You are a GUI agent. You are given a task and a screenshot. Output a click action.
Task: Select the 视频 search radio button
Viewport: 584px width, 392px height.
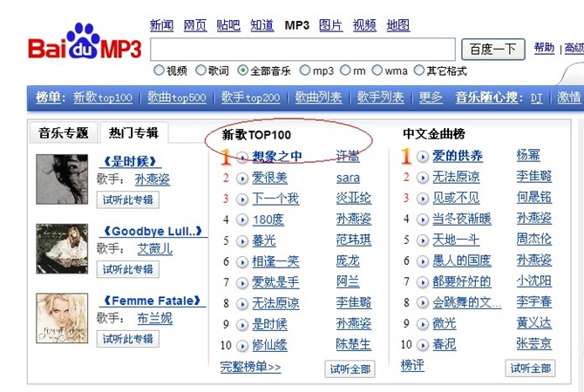[x=159, y=70]
